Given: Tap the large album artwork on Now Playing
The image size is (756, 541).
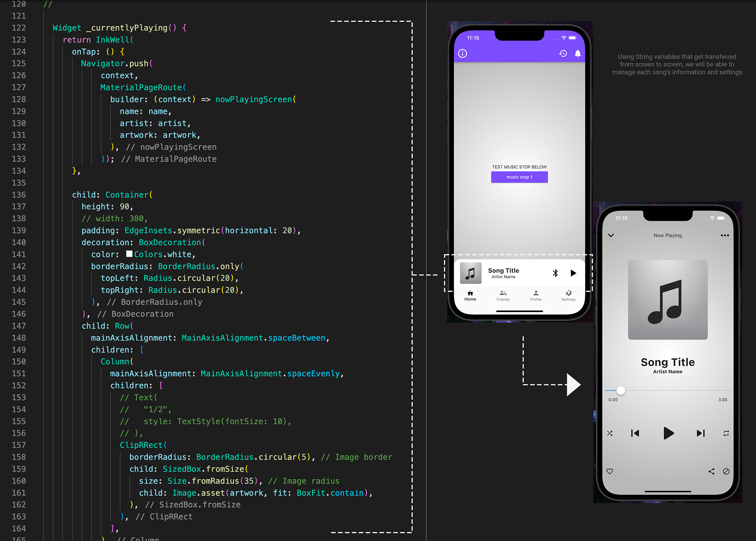Looking at the screenshot, I should point(668,299).
